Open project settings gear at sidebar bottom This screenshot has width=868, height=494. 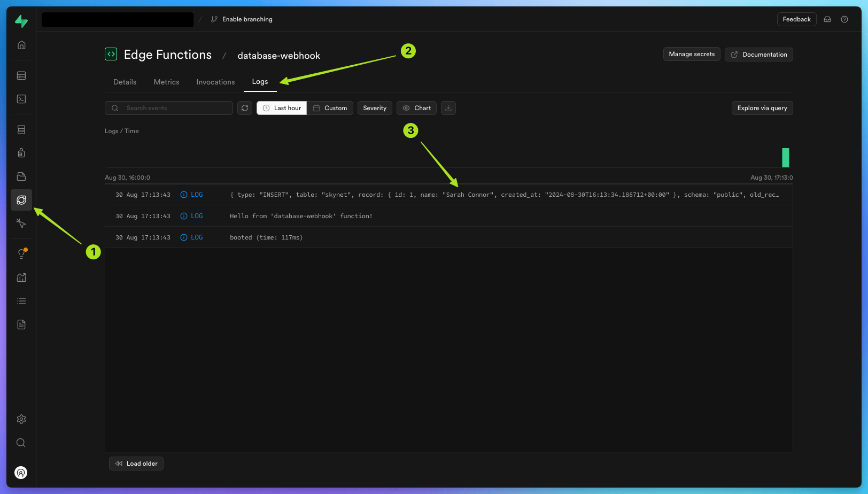tap(21, 419)
